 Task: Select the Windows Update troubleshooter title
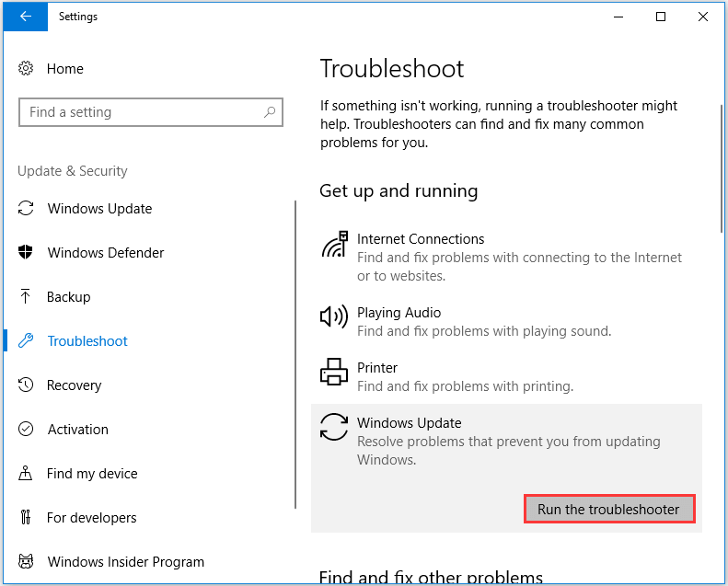[409, 422]
